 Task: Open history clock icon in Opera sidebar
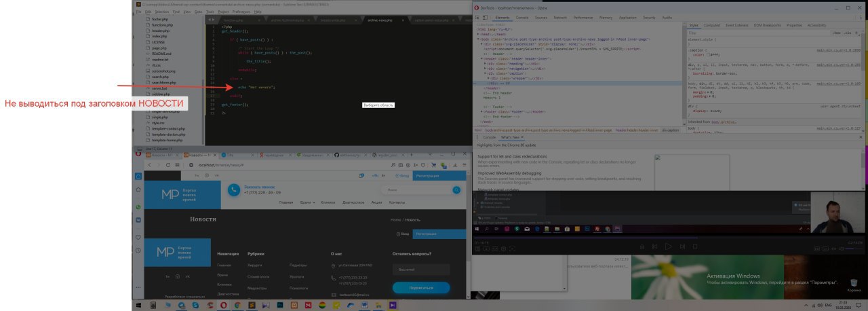138,250
